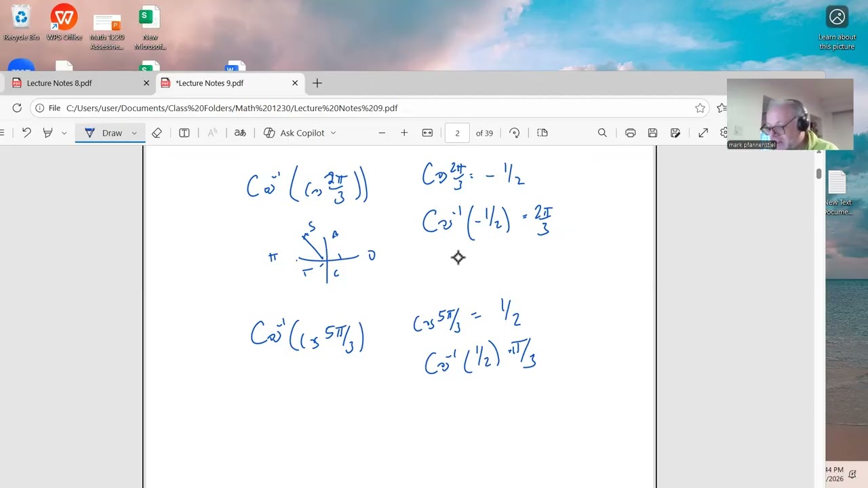The image size is (868, 488).
Task: Print the PDF document
Action: [630, 133]
